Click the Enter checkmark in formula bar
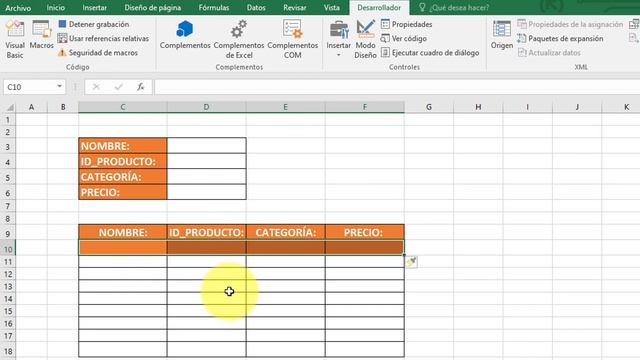640x360 pixels. pos(118,87)
